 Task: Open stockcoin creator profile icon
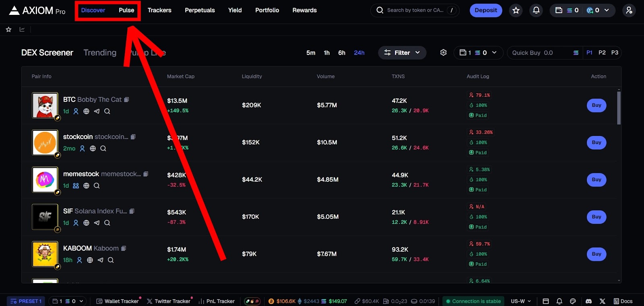click(x=82, y=148)
